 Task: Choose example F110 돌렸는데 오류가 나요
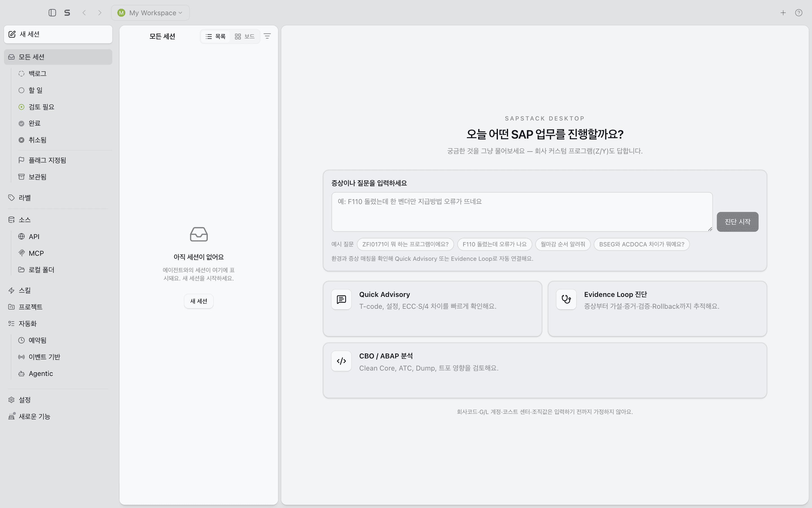click(494, 244)
